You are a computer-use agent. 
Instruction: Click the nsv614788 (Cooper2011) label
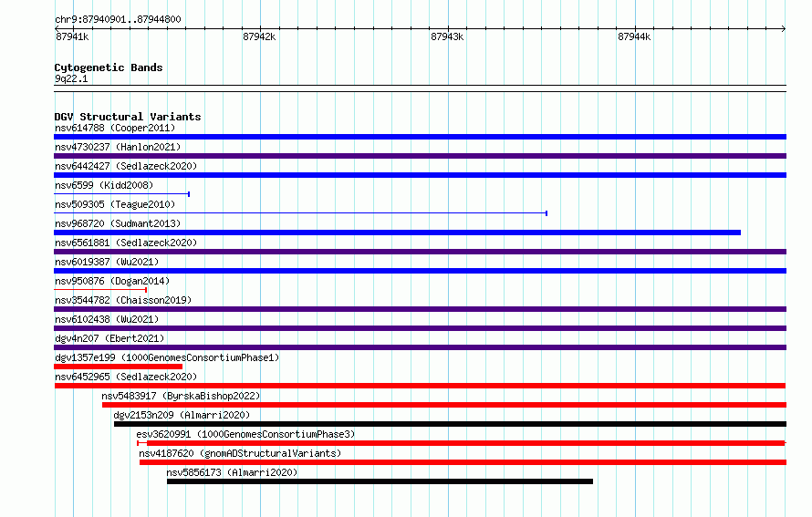[115, 128]
